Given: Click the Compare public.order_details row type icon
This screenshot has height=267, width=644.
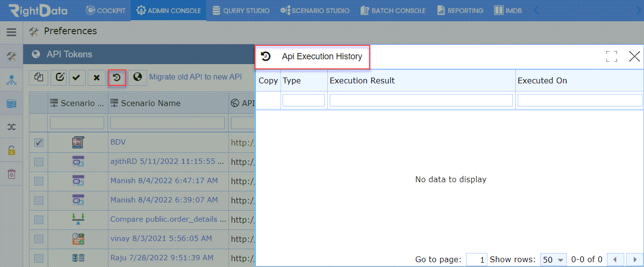Looking at the screenshot, I should click(x=78, y=219).
